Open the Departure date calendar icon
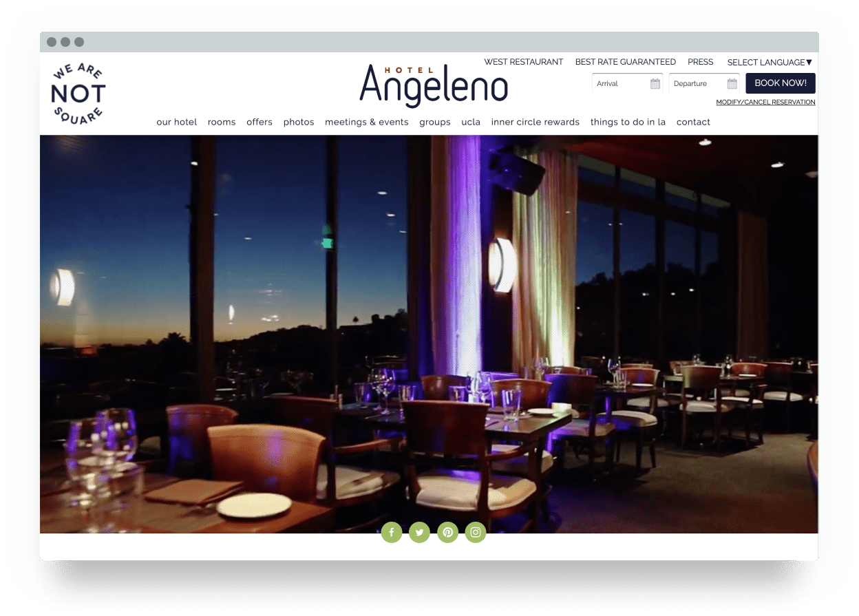Screen dimensions: 859x616 pos(732,84)
